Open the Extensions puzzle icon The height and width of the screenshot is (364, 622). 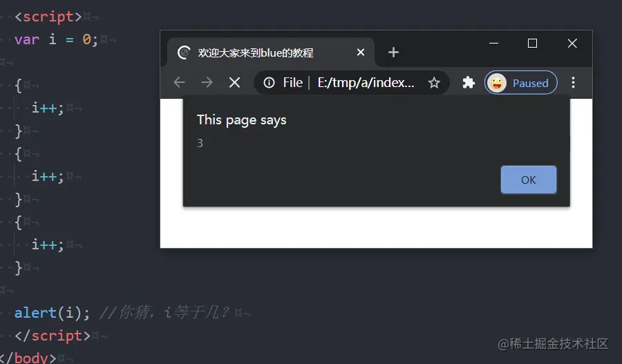coord(469,82)
